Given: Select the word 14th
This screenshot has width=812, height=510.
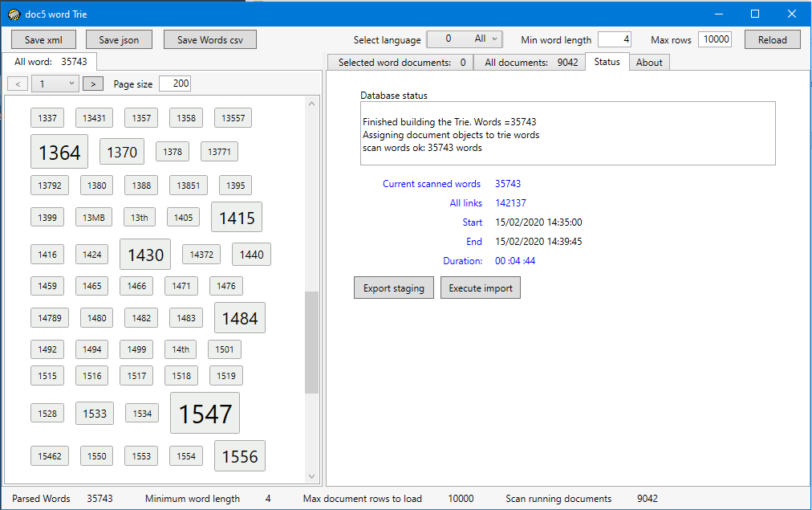Looking at the screenshot, I should click(x=181, y=349).
